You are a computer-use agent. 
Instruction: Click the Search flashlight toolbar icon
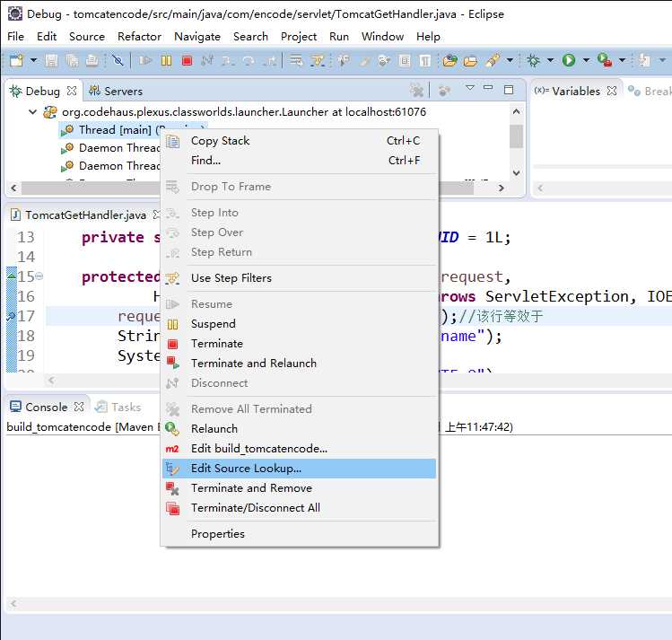tap(493, 60)
